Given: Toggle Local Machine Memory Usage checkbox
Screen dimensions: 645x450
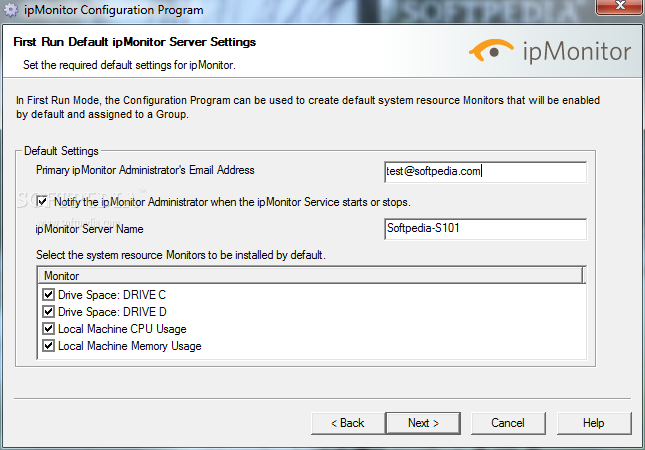Looking at the screenshot, I should [49, 346].
